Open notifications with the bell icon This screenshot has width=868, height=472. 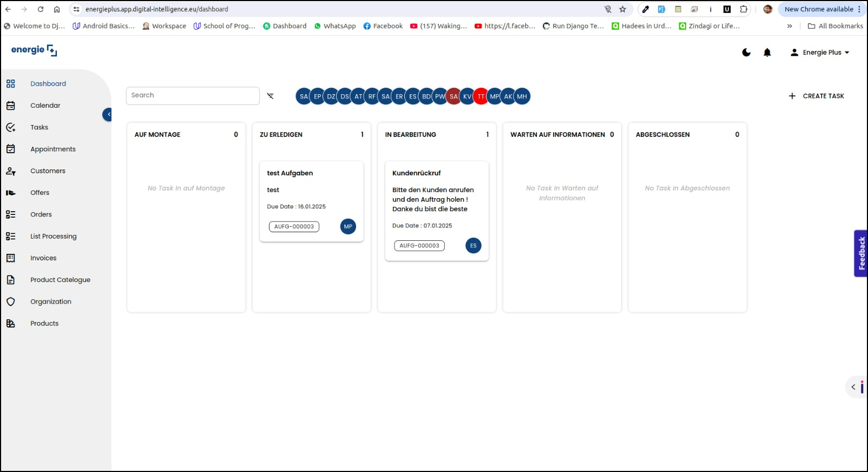point(767,53)
